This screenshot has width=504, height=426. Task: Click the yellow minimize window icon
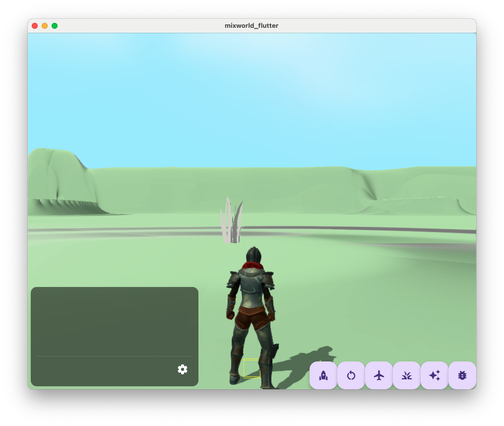click(x=44, y=26)
